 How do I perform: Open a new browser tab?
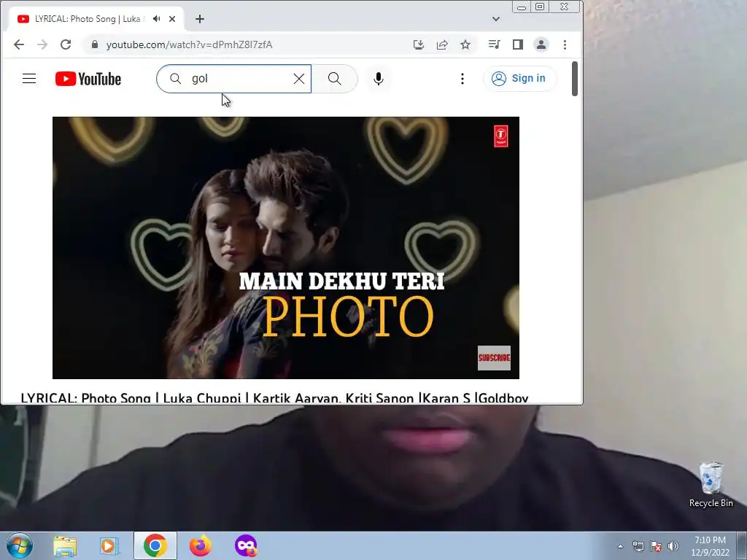coord(200,19)
